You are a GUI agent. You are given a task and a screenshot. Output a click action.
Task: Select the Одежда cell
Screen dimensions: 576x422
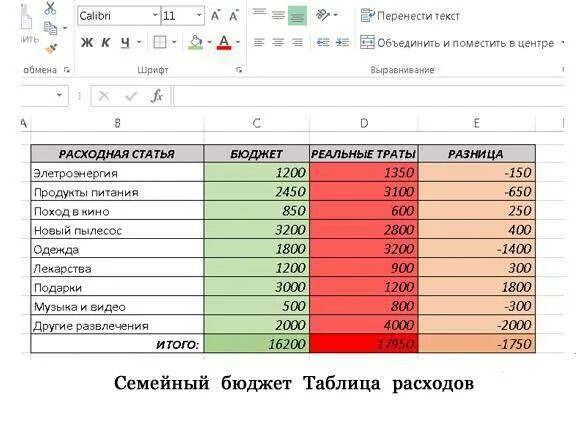117,249
